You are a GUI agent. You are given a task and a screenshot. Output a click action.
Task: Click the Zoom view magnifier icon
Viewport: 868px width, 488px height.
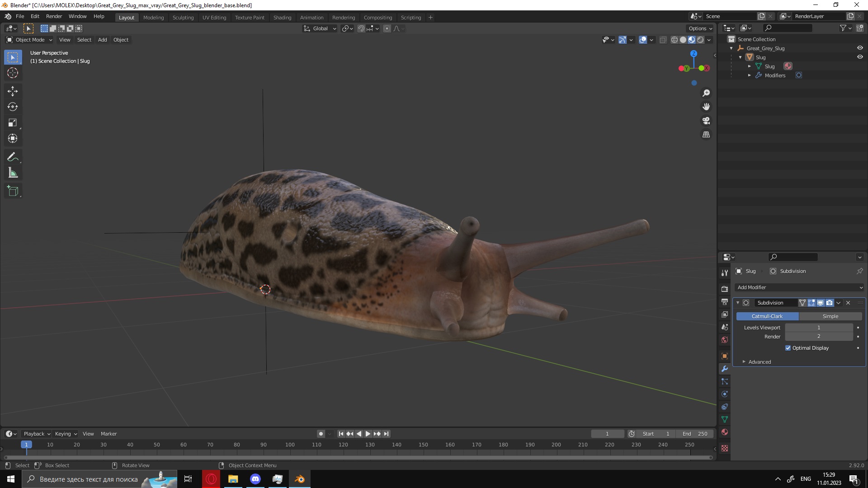[x=706, y=93]
